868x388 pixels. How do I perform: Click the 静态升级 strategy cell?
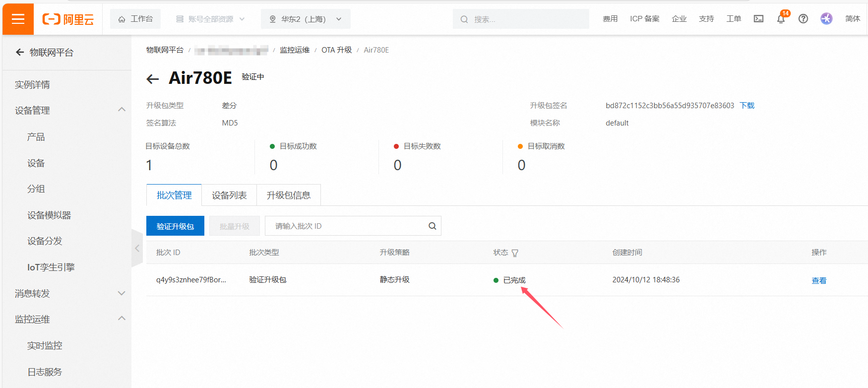tap(395, 280)
